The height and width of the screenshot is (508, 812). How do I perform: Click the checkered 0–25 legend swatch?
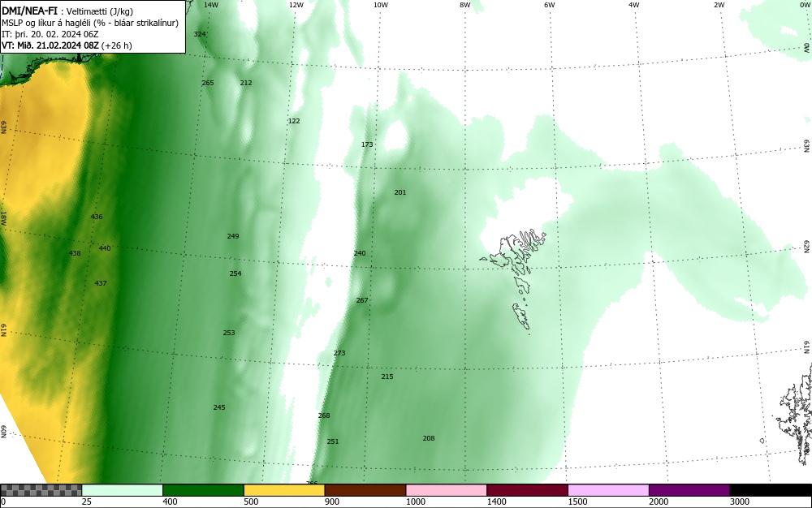tap(41, 490)
